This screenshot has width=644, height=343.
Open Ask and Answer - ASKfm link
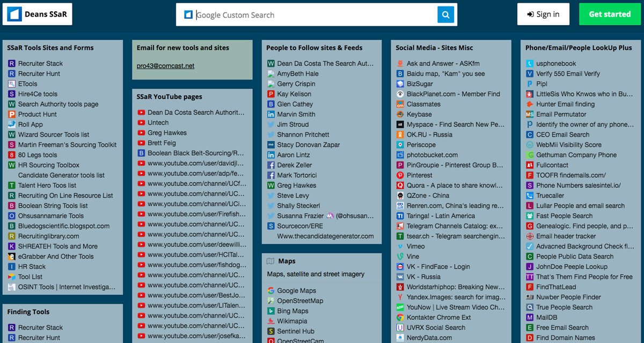(x=442, y=63)
